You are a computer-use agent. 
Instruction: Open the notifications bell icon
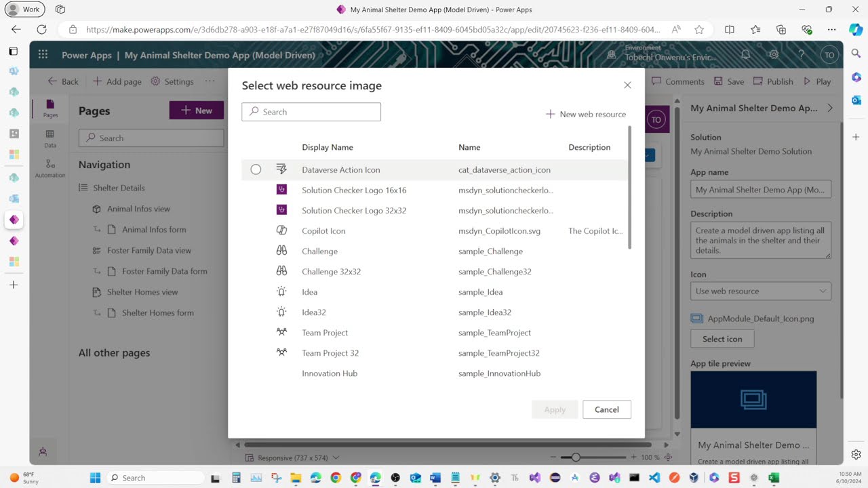click(x=745, y=55)
